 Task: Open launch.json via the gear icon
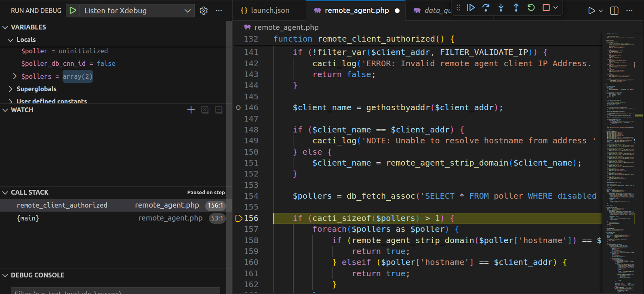click(204, 11)
